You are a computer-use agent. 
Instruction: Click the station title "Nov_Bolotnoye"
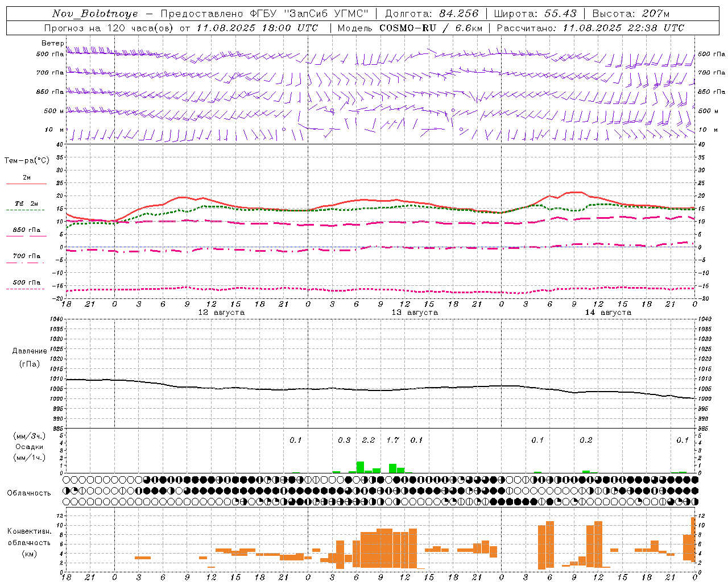(x=95, y=14)
